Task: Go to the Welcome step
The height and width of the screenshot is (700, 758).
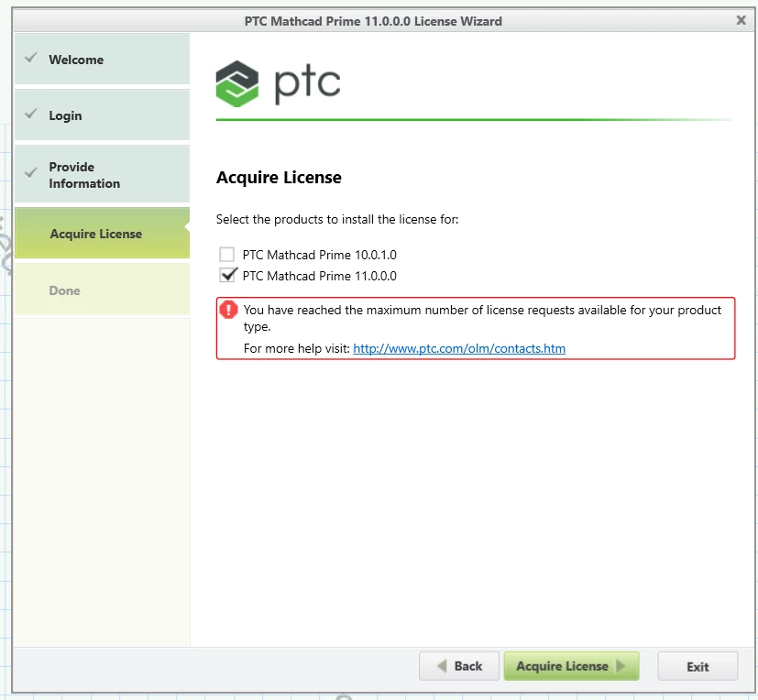Action: click(102, 59)
